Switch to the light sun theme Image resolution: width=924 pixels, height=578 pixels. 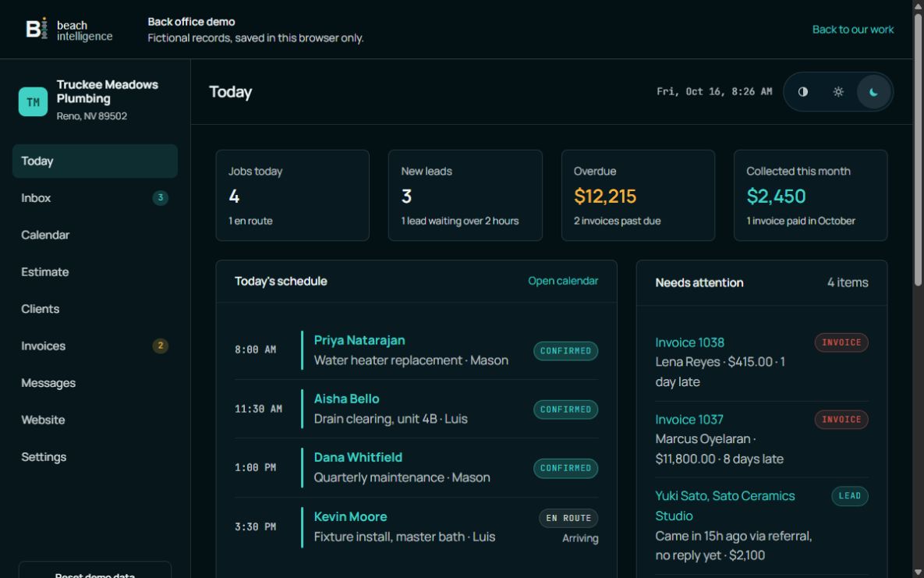click(838, 91)
